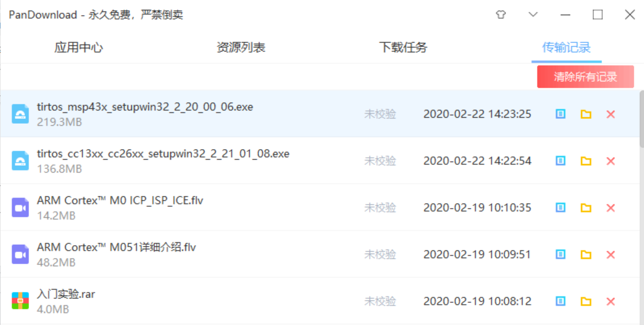Click the 4.0MB file size

click(53, 309)
